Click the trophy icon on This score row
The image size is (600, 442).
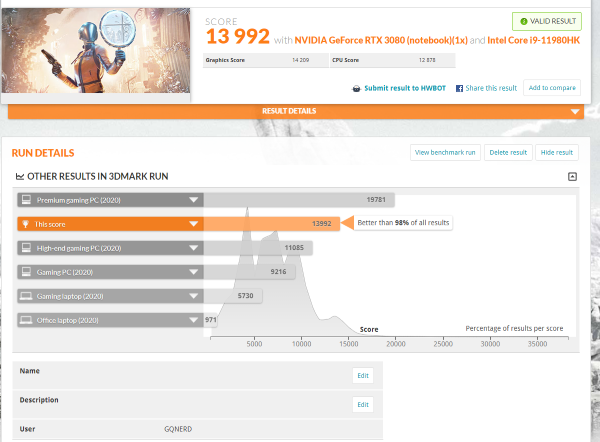coord(26,224)
